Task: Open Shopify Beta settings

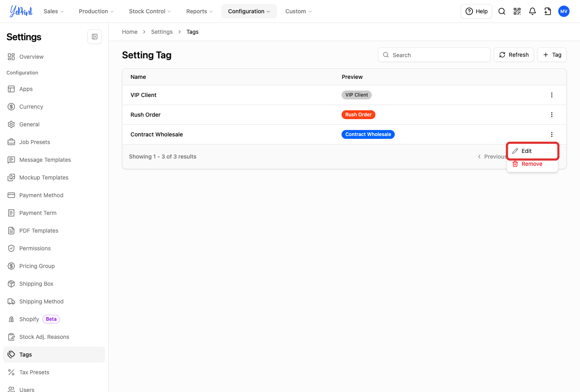Action: 54,319
